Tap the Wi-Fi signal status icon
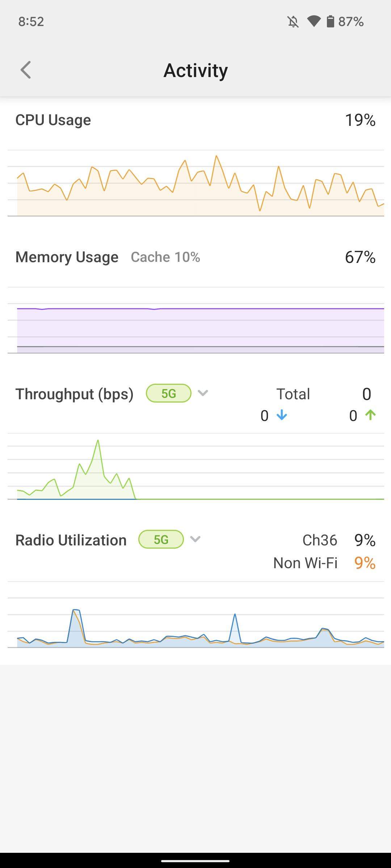Viewport: 391px width, 868px height. (x=314, y=22)
